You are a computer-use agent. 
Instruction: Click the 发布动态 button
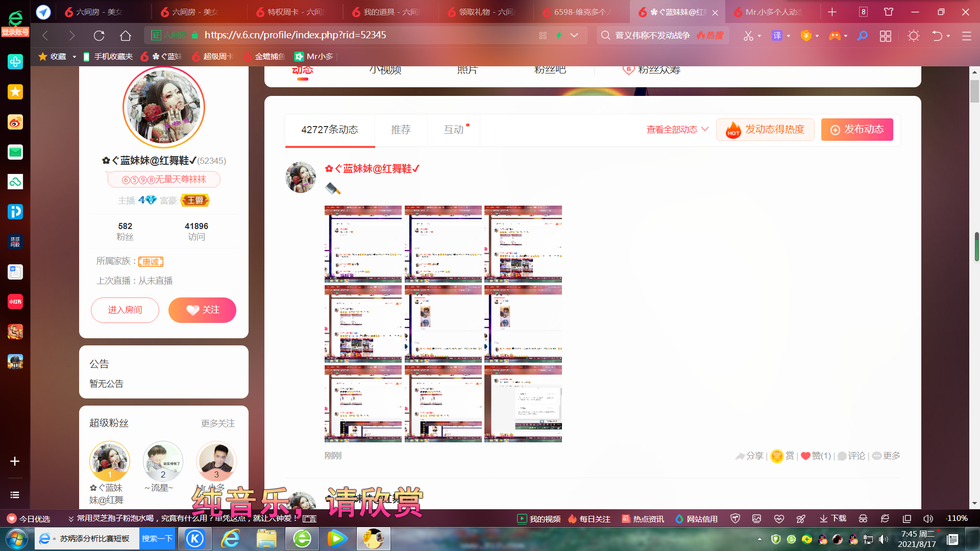point(857,130)
